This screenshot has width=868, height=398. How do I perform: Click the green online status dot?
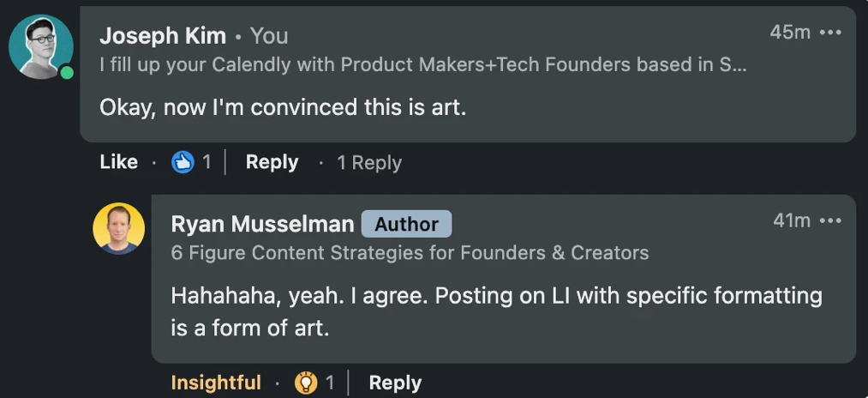[67, 73]
